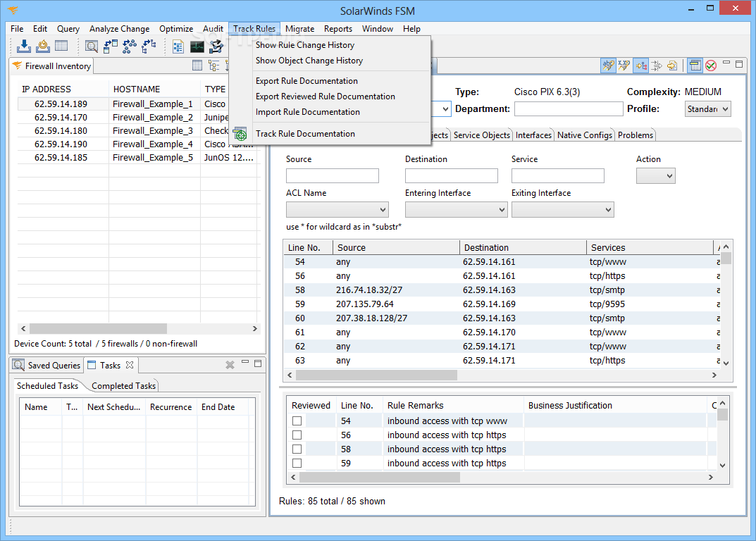The height and width of the screenshot is (541, 756).
Task: Select Firewall_Example_3 row in inventory
Action: pos(140,130)
